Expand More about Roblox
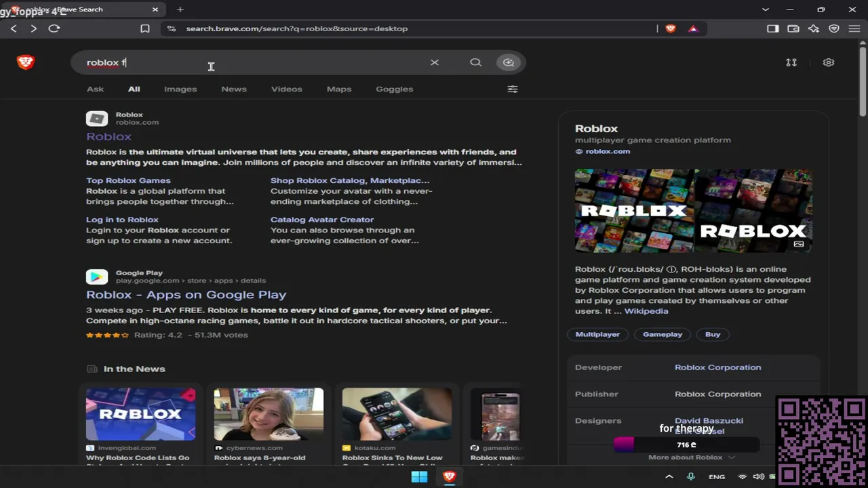Viewport: 868px width, 488px height. [692, 457]
